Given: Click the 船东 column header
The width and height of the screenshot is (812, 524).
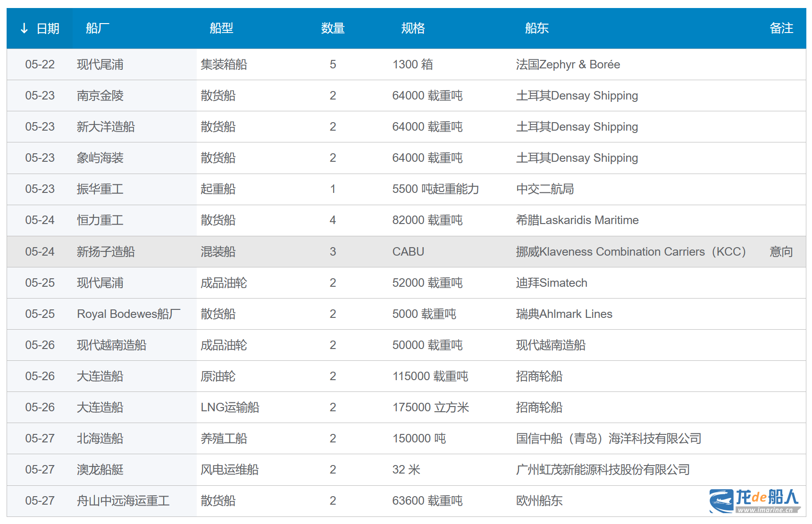Looking at the screenshot, I should (536, 29).
